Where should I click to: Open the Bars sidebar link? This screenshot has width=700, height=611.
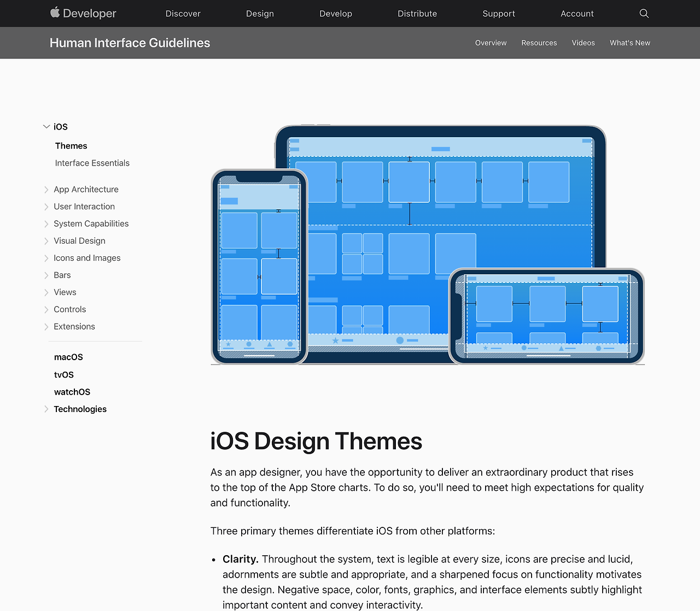[x=62, y=275]
